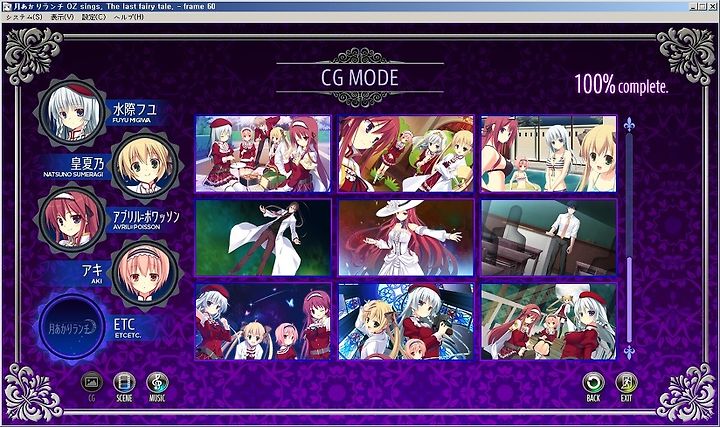View the stained glass window CG thumbnail

(406, 321)
